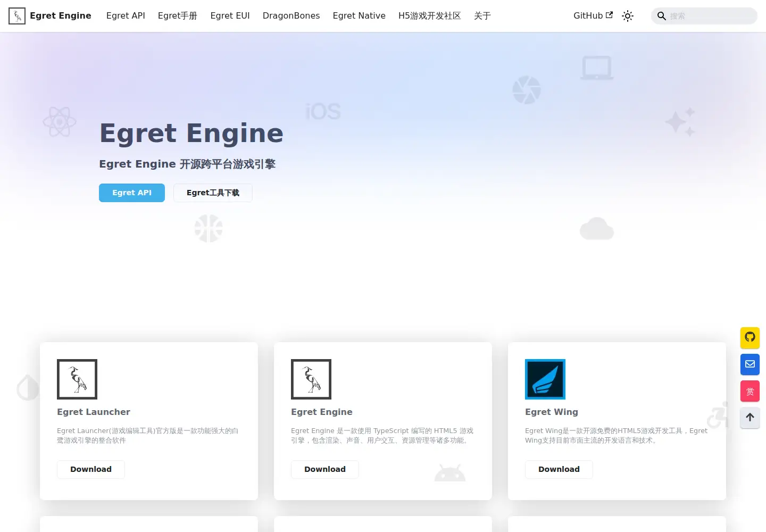Click the Egret Wing card title
The image size is (766, 532).
tap(552, 412)
